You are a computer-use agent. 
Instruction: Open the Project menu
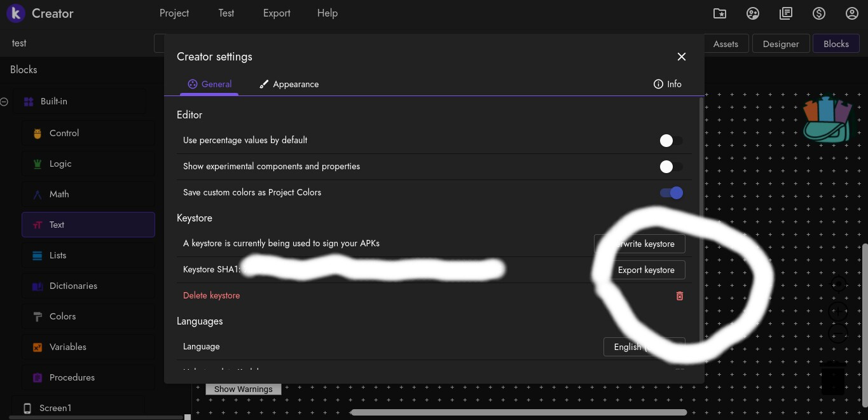click(x=174, y=13)
